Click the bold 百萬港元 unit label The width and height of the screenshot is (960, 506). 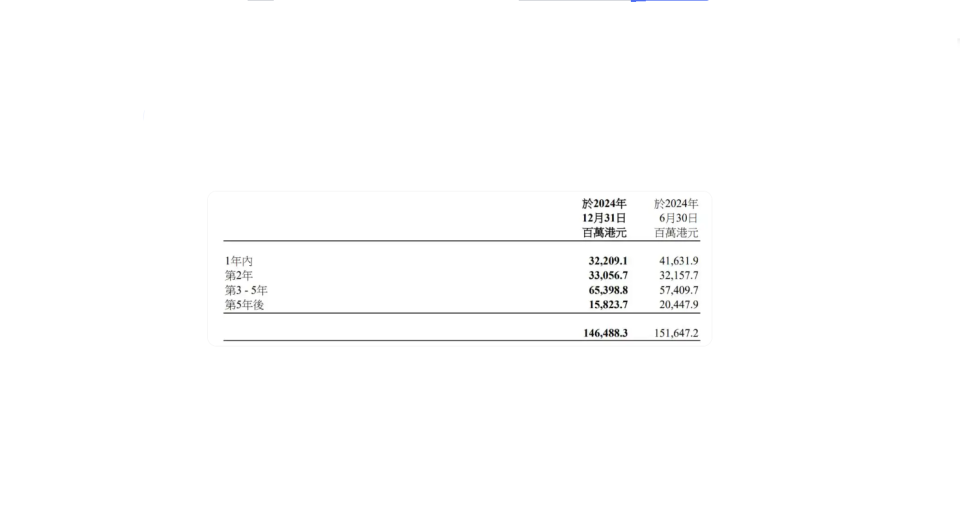coord(604,233)
